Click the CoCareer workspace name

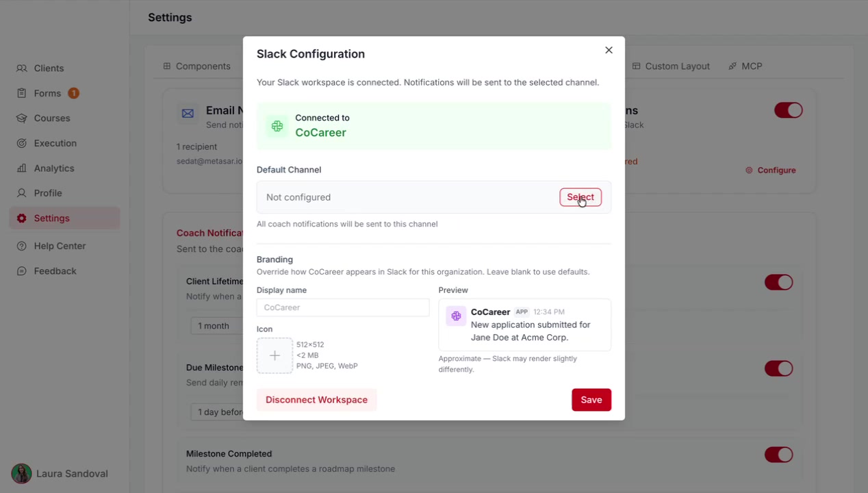pyautogui.click(x=320, y=133)
